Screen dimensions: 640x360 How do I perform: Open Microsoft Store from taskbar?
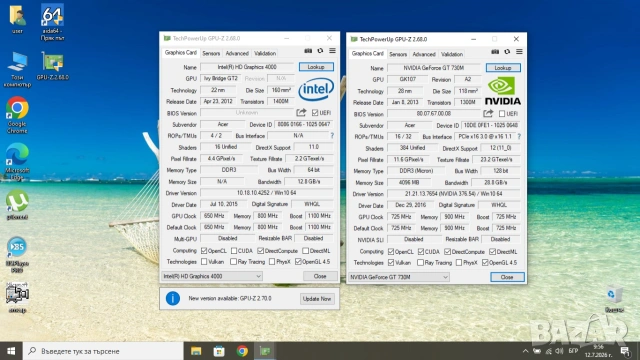(219, 351)
